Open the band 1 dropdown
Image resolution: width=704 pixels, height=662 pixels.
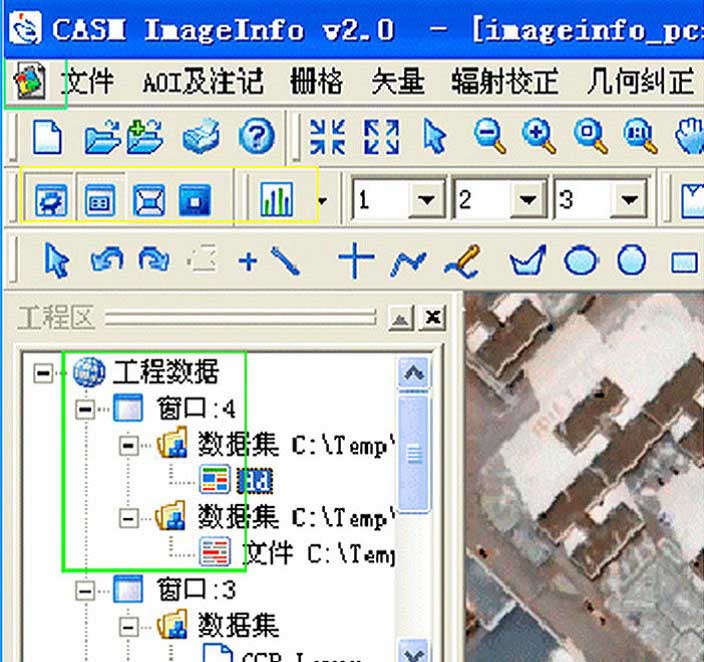pyautogui.click(x=427, y=199)
